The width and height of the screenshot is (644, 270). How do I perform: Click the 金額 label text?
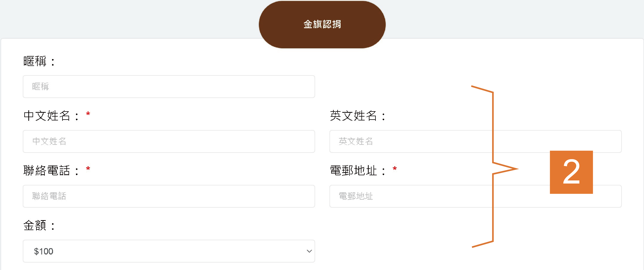(x=35, y=225)
